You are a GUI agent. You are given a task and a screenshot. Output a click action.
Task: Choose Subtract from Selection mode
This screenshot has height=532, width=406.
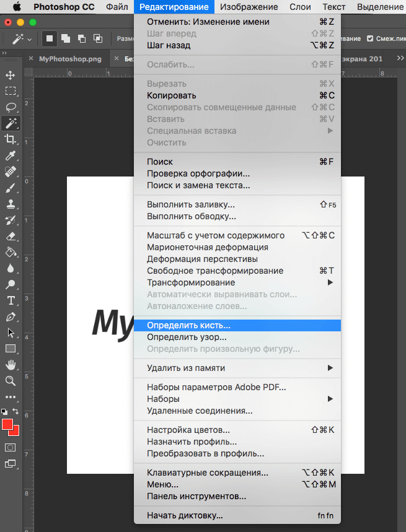pyautogui.click(x=81, y=38)
